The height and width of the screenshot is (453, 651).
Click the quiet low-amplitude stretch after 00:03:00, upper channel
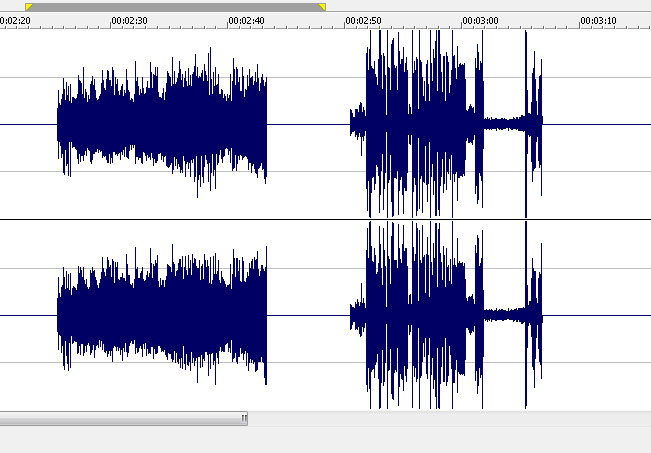coord(504,124)
